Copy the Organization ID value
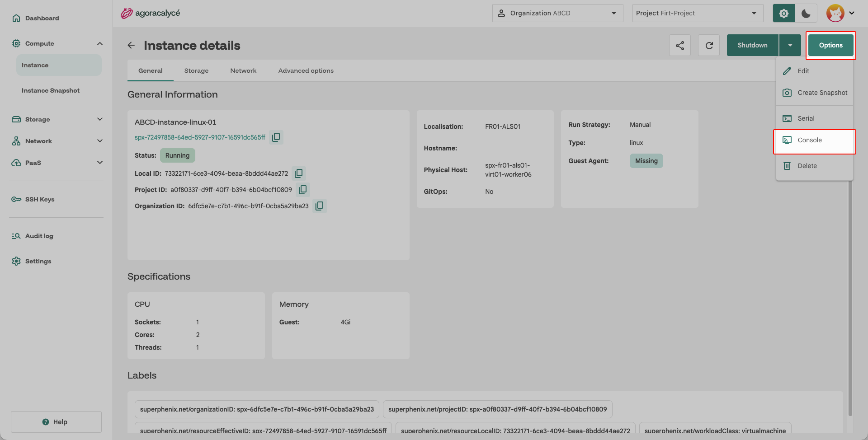The width and height of the screenshot is (868, 440). pyautogui.click(x=320, y=206)
